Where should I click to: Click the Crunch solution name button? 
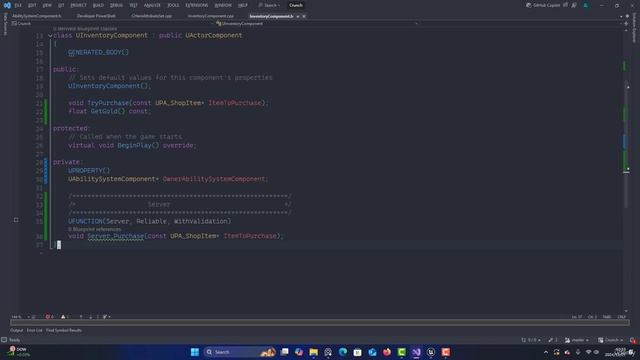coord(296,5)
